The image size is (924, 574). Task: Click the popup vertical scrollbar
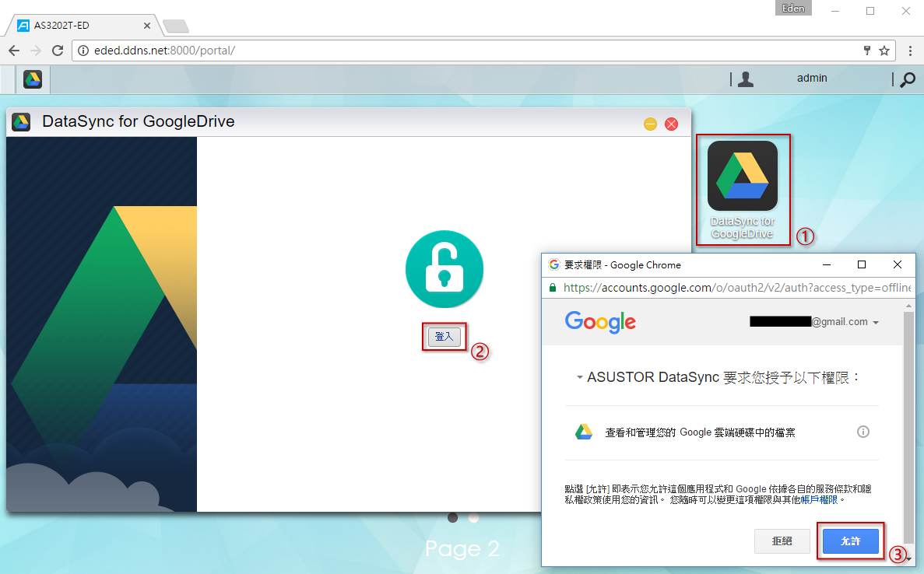tap(908, 429)
